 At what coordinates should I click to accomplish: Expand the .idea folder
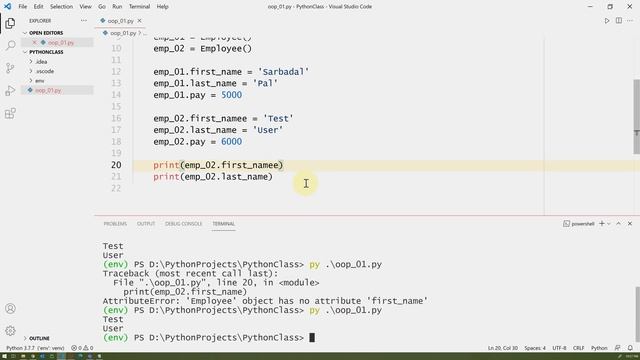(41, 62)
